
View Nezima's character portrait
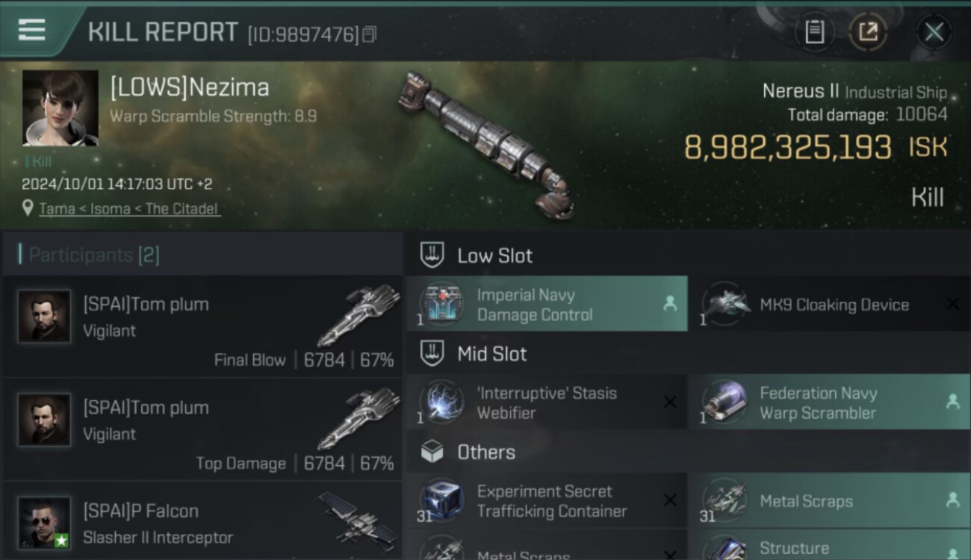[x=60, y=108]
